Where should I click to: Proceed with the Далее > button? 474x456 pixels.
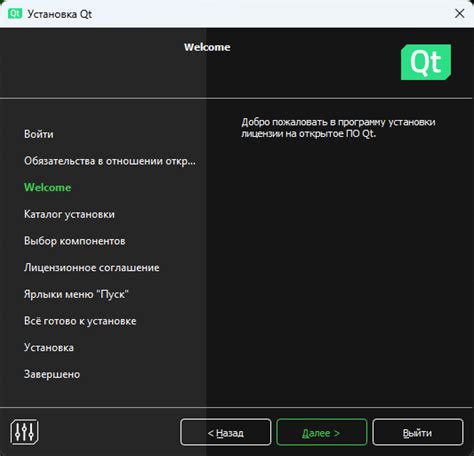322,432
